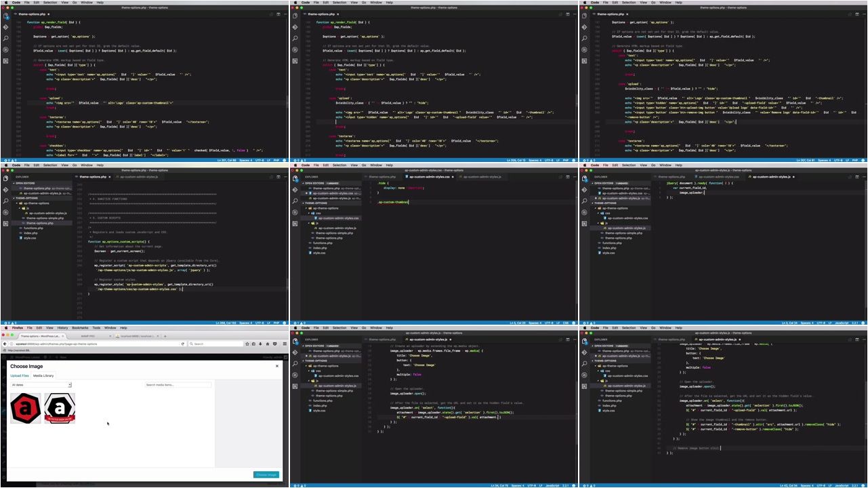Select the black hexagon ribbon logo thumbnail
The image size is (868, 488).
coord(60,408)
